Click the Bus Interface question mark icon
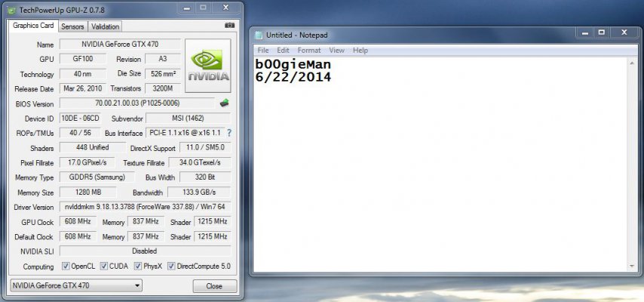Viewport: 644px width, 302px height. click(x=229, y=133)
